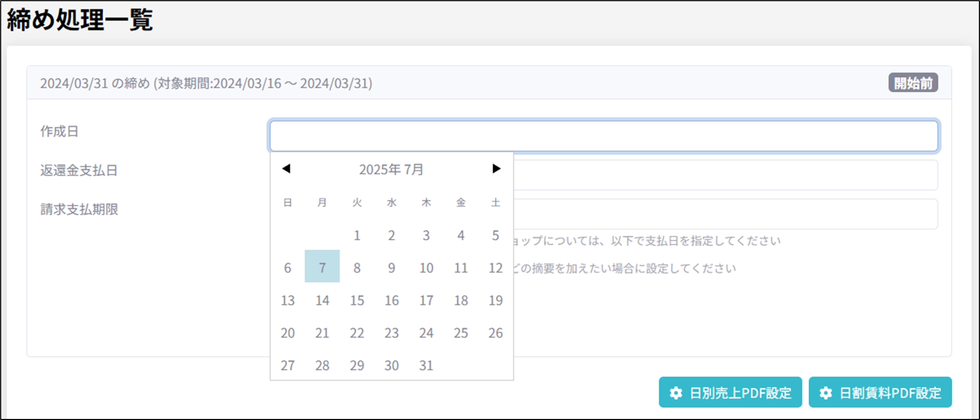Click the 請求支払期限 input field
The height and width of the screenshot is (420, 980).
coord(724,214)
